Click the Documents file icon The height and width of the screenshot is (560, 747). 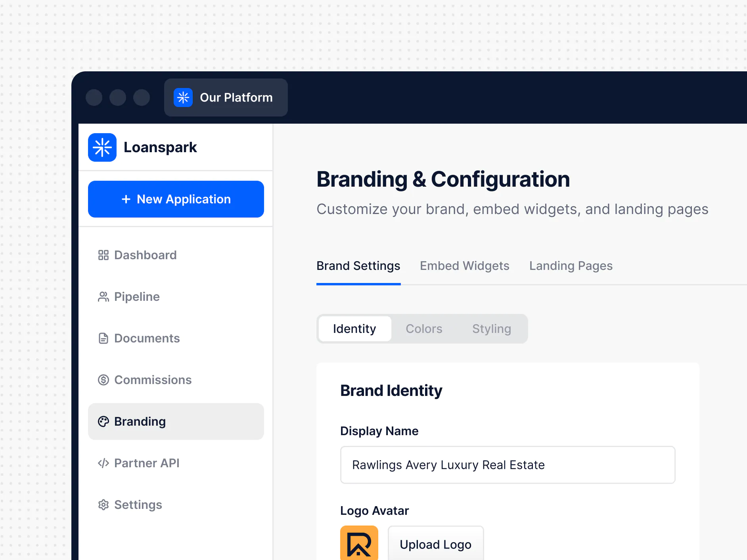(103, 338)
